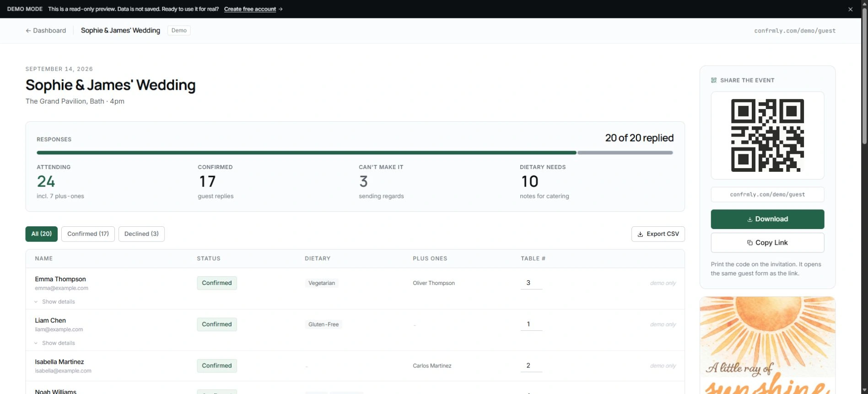Click isabella@example.com email

tap(63, 371)
